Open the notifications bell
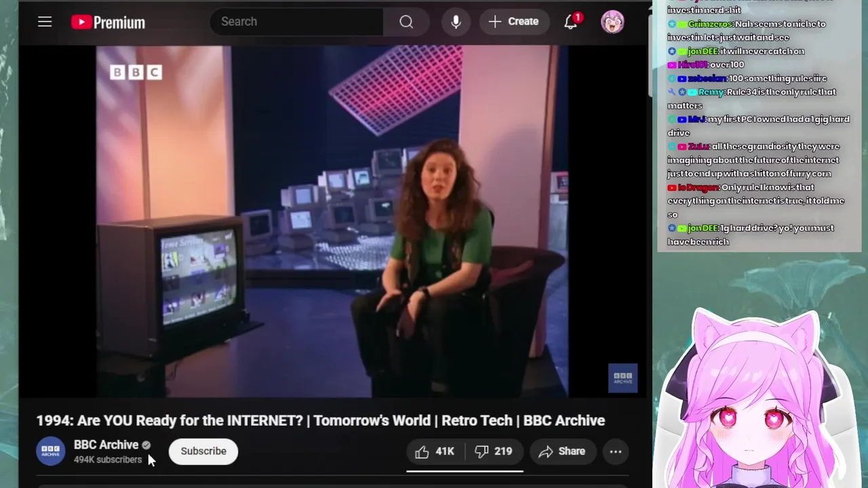The image size is (868, 488). pos(571,22)
